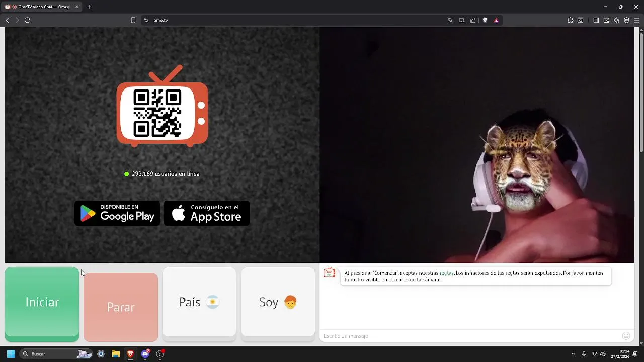Click the OmeTV avatar beside the chat notice
This screenshot has width=644, height=362.
click(x=329, y=273)
